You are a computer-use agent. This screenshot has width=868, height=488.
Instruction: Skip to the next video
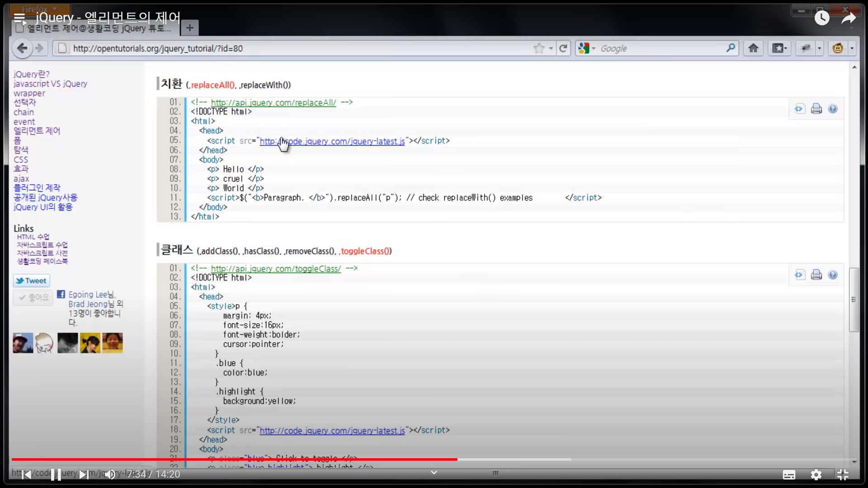(x=84, y=474)
